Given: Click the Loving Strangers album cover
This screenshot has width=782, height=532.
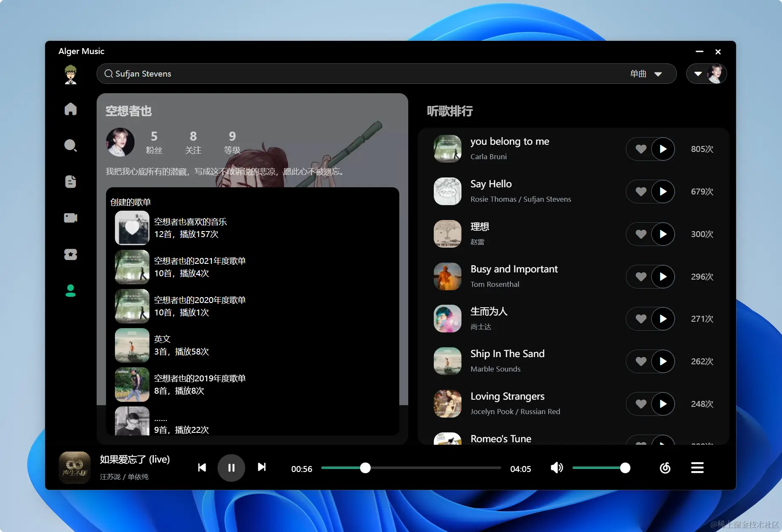Looking at the screenshot, I should (447, 404).
